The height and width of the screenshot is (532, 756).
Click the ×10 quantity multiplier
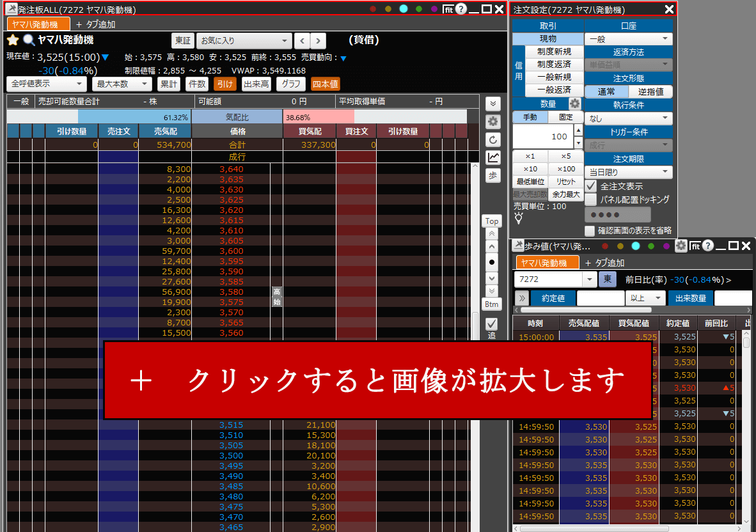[x=530, y=169]
